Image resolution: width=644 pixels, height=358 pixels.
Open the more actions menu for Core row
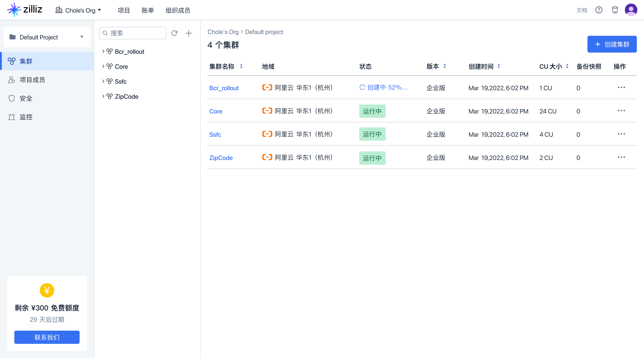[621, 111]
